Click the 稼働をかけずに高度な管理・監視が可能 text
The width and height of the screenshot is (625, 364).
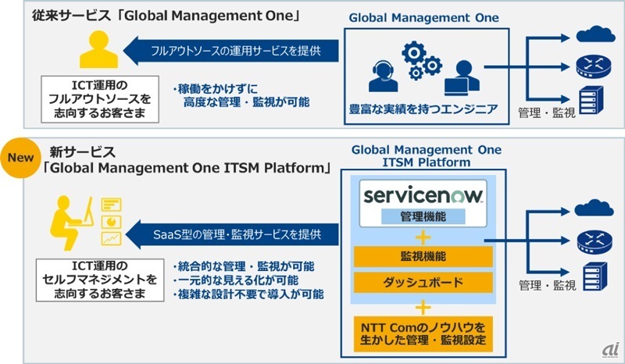pyautogui.click(x=241, y=95)
